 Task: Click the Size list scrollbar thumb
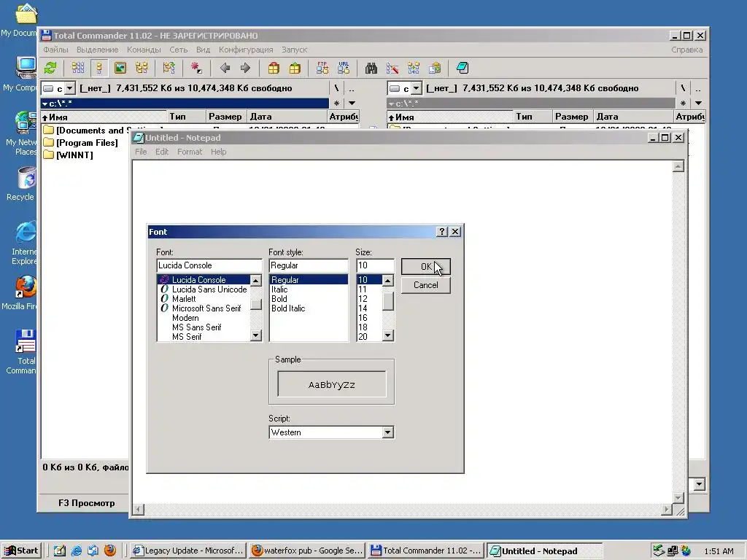click(388, 300)
